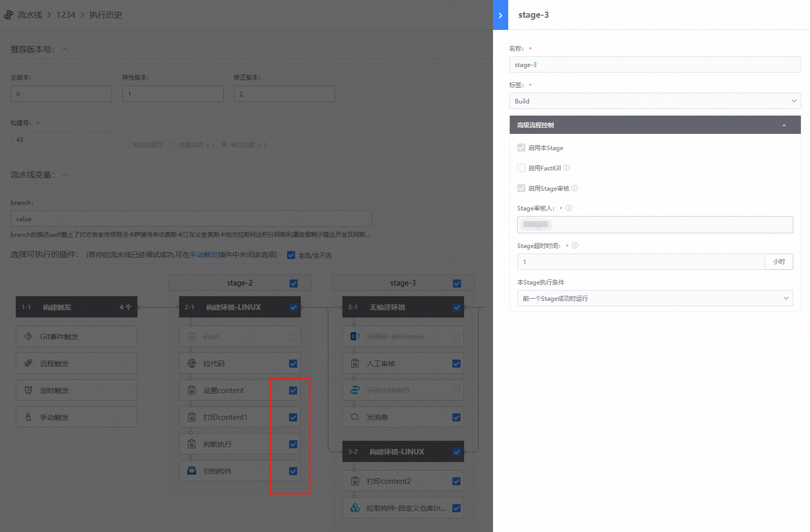Click the Stage超时时间 input field
Image resolution: width=810 pixels, height=532 pixels.
641,262
